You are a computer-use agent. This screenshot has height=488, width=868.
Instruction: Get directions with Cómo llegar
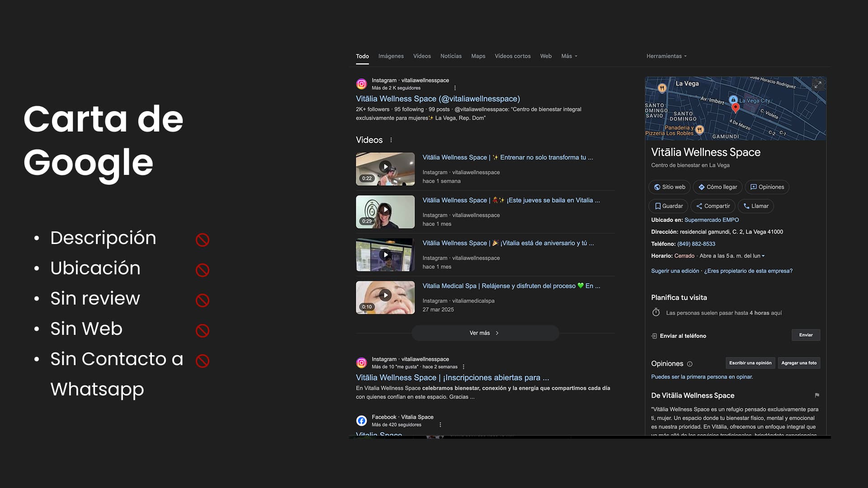coord(717,187)
